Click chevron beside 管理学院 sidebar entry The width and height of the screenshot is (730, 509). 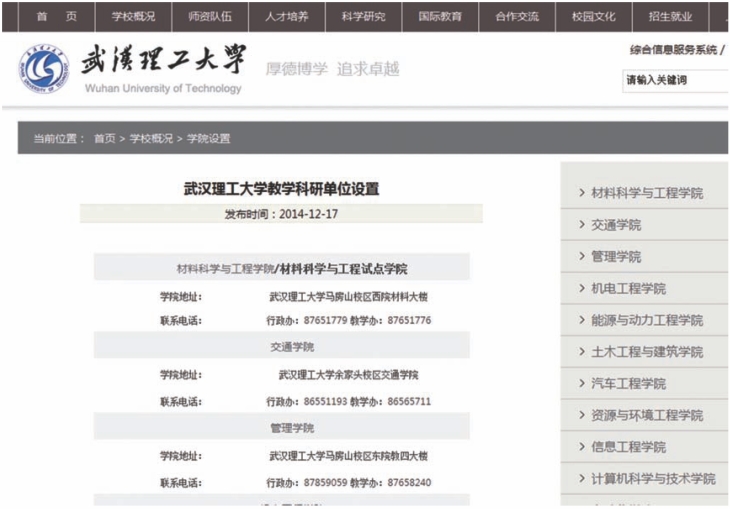coord(581,256)
